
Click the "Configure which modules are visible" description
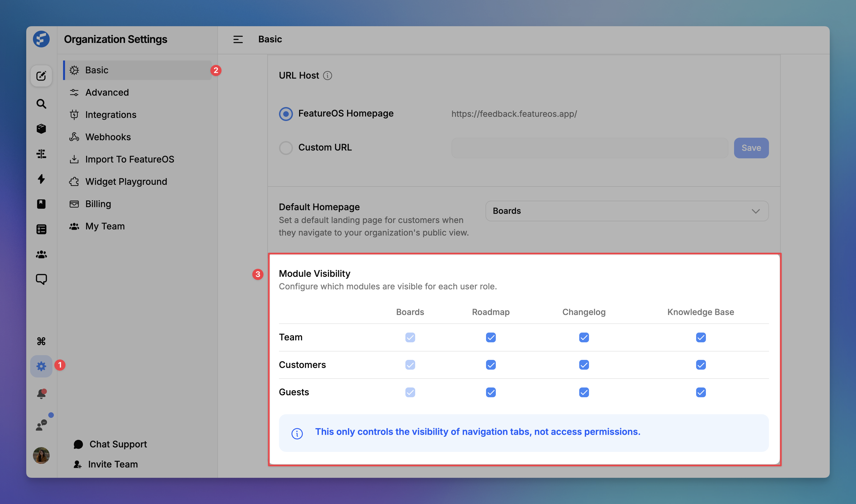tap(388, 287)
